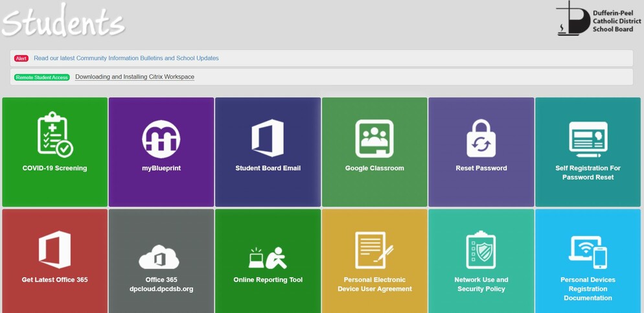Click the Online Reporting Tool label
Viewport: 644px width, 313px height.
coord(268,280)
